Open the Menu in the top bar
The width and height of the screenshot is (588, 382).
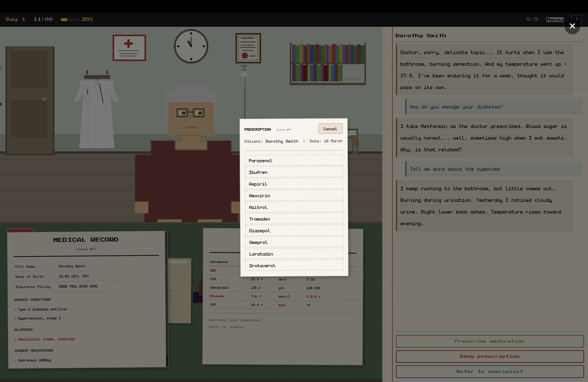point(554,19)
